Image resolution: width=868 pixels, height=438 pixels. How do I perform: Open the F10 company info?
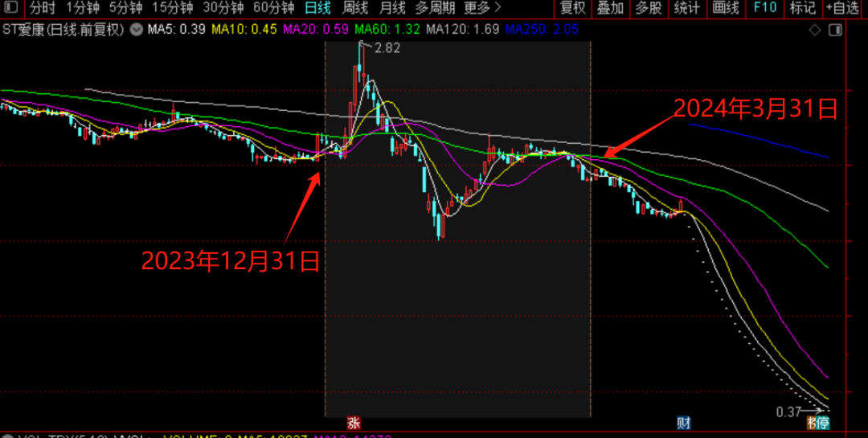click(x=764, y=9)
